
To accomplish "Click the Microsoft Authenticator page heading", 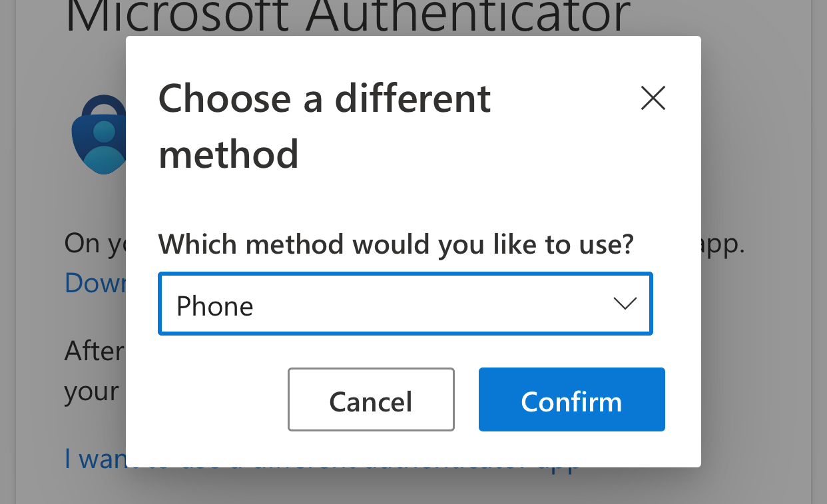I will 348,17.
